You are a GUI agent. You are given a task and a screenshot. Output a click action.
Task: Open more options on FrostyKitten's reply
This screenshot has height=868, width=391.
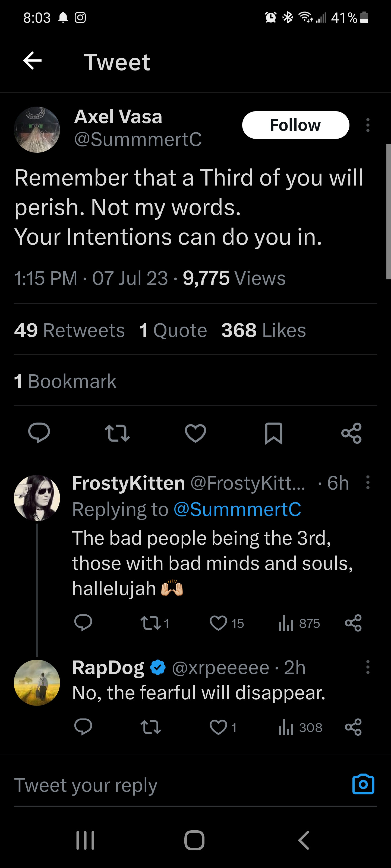coord(368,483)
